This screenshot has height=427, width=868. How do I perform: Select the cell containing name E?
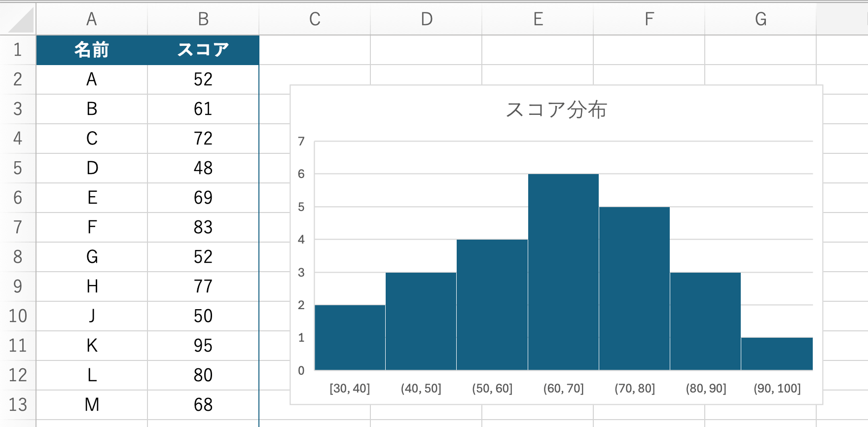(x=92, y=198)
